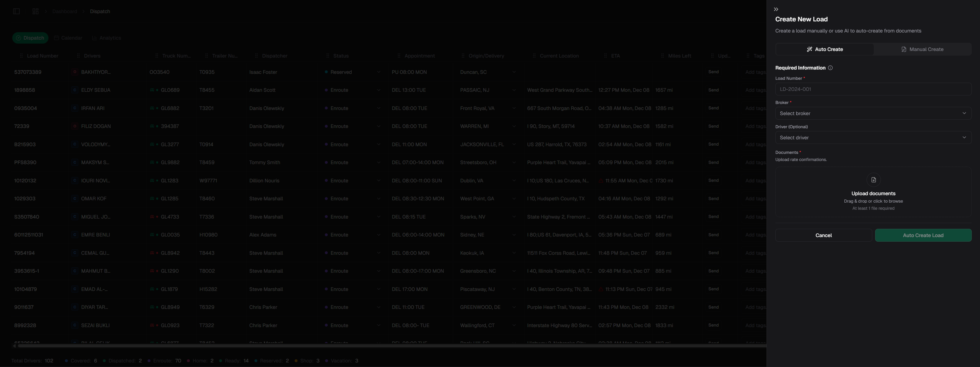This screenshot has width=980, height=367.
Task: Click Auto Create Load button
Action: (922, 235)
